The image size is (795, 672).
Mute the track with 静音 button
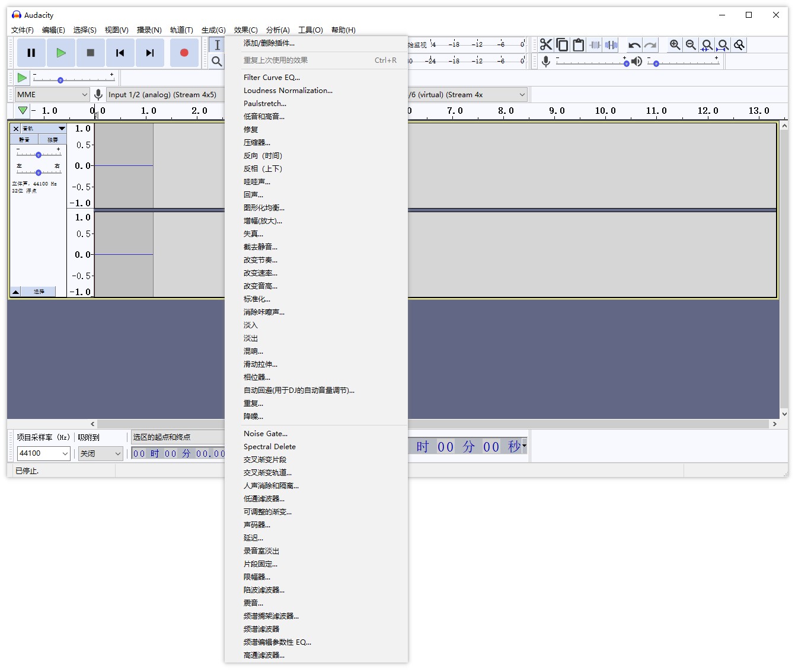(24, 140)
